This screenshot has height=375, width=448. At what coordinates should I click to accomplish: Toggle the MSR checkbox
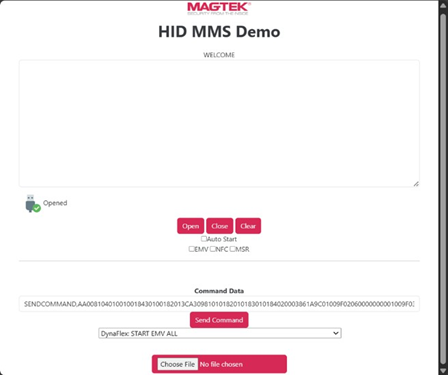pos(232,249)
